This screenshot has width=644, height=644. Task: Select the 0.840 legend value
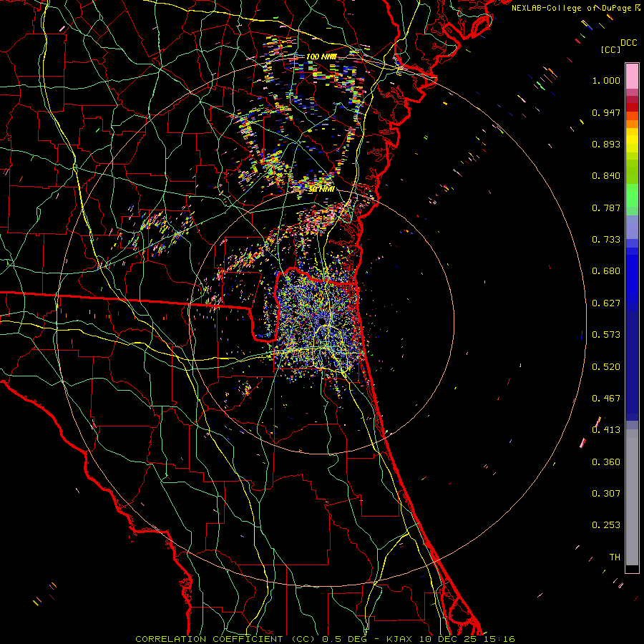click(606, 176)
